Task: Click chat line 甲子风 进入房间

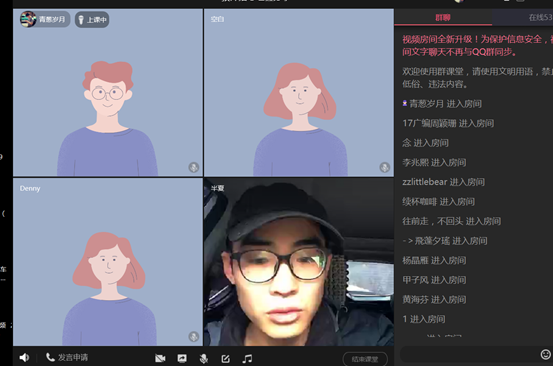Action: [434, 280]
